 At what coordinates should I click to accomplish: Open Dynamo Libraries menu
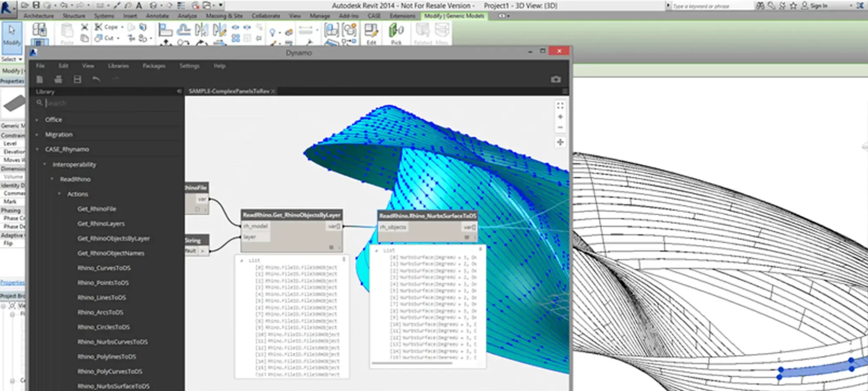[x=118, y=66]
